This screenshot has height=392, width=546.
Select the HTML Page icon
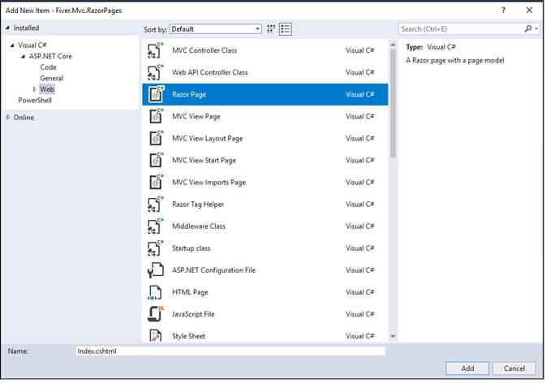click(155, 292)
